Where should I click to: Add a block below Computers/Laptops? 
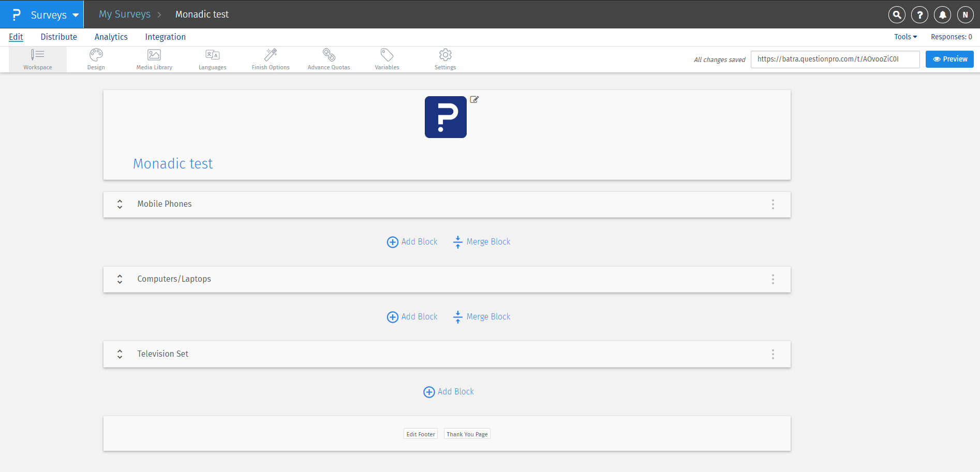click(x=412, y=316)
